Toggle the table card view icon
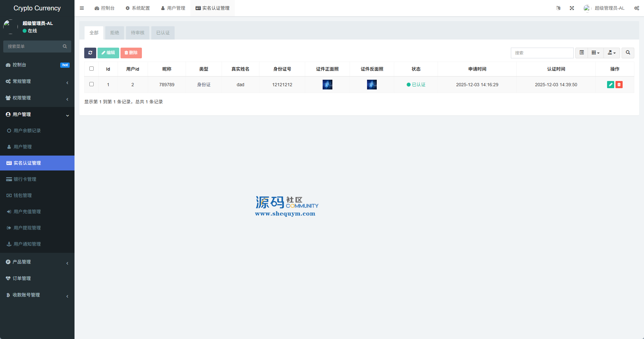Viewport: 644px width, 339px height. point(581,53)
